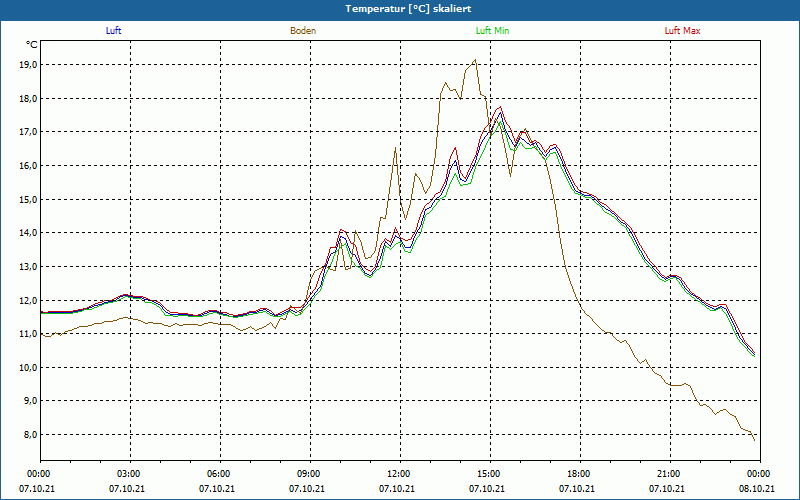The height and width of the screenshot is (500, 800).
Task: Click the 16,0 y-axis value
Action: 28,165
